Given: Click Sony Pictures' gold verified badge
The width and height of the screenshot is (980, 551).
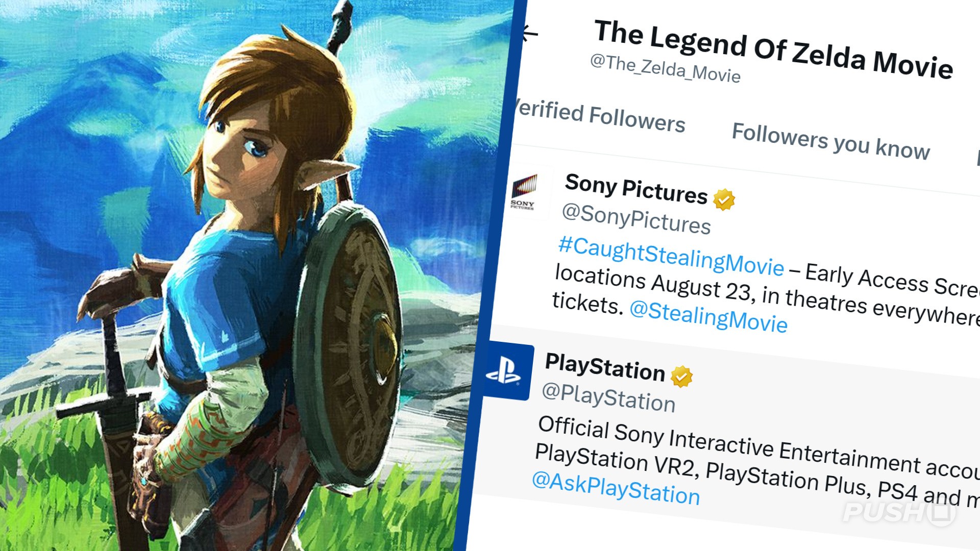Looking at the screenshot, I should 724,199.
